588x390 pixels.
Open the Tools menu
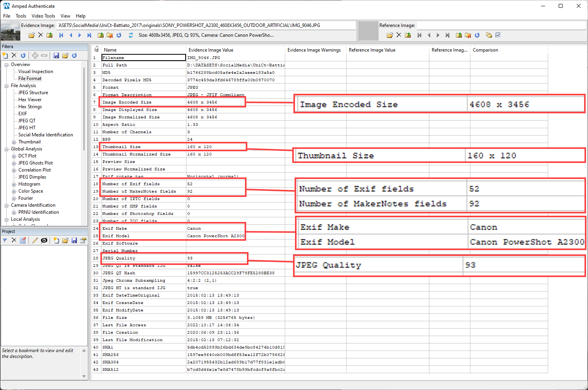pyautogui.click(x=21, y=16)
